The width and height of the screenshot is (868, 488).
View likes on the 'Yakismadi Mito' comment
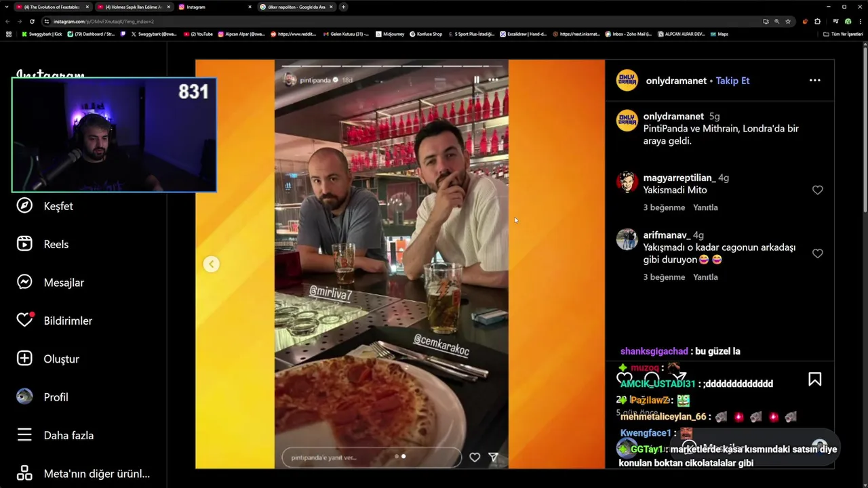(x=664, y=207)
